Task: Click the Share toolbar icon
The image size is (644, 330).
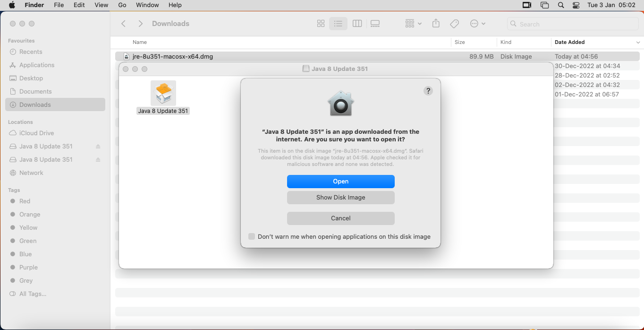Action: (436, 24)
